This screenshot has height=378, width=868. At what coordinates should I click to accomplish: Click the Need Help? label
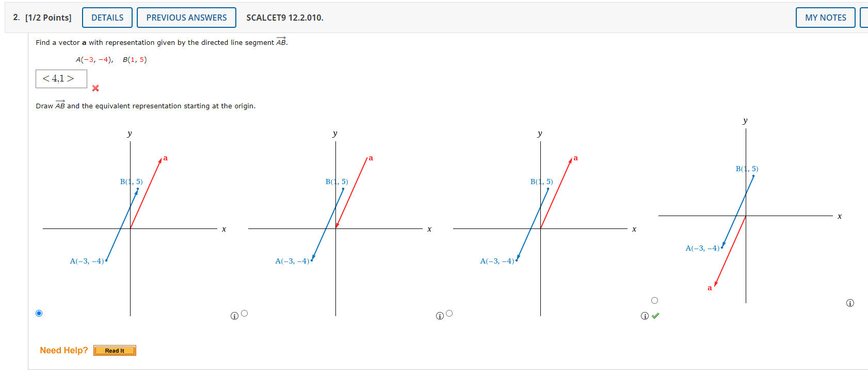pos(63,350)
